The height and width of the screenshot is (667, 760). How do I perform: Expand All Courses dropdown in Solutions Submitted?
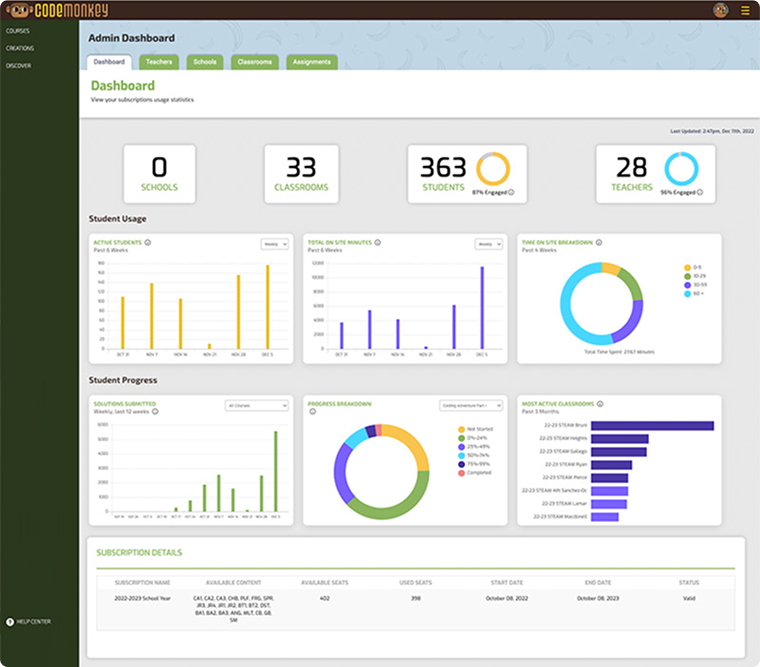pyautogui.click(x=256, y=405)
